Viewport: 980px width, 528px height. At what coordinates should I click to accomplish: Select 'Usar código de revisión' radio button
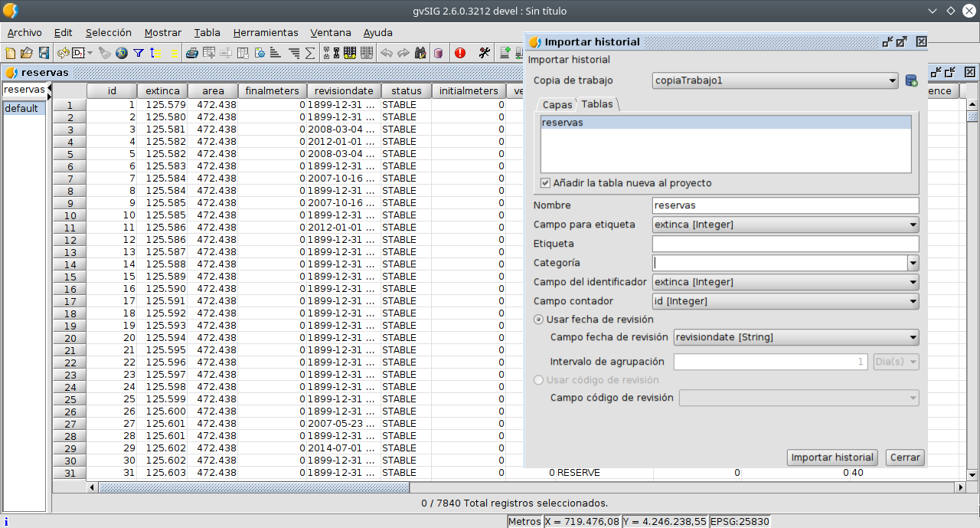click(x=539, y=380)
